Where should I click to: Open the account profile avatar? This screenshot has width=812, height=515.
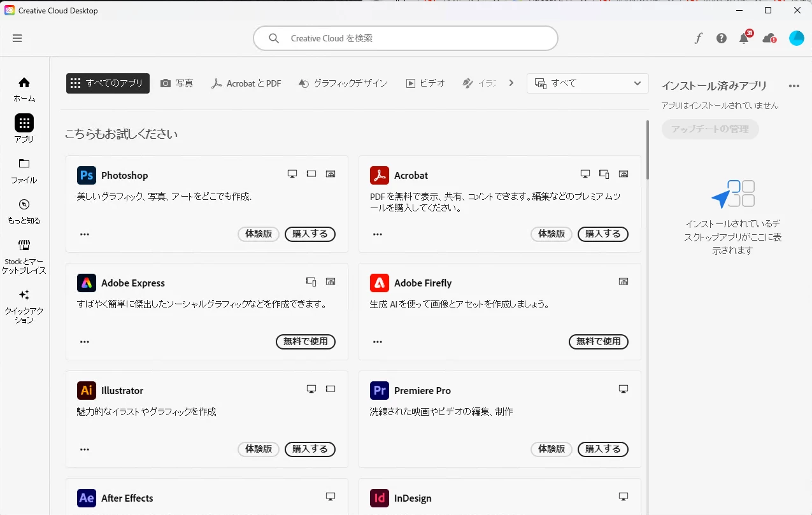pyautogui.click(x=797, y=38)
